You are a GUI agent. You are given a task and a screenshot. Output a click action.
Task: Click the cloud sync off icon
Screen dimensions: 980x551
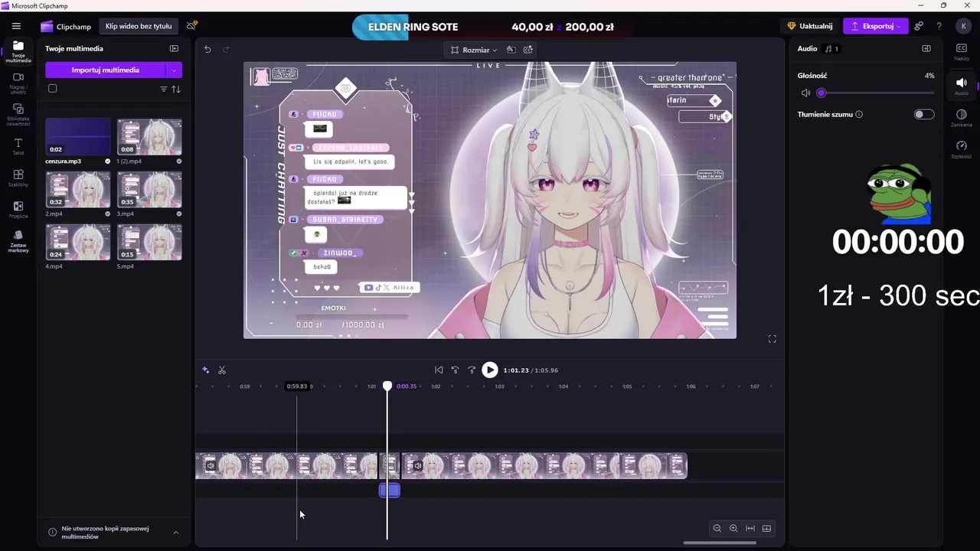coord(192,26)
